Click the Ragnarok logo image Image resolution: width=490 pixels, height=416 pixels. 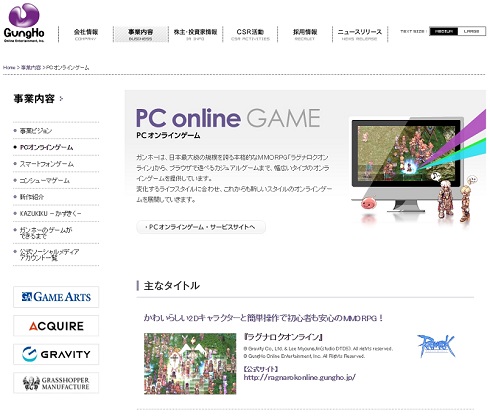[435, 346]
